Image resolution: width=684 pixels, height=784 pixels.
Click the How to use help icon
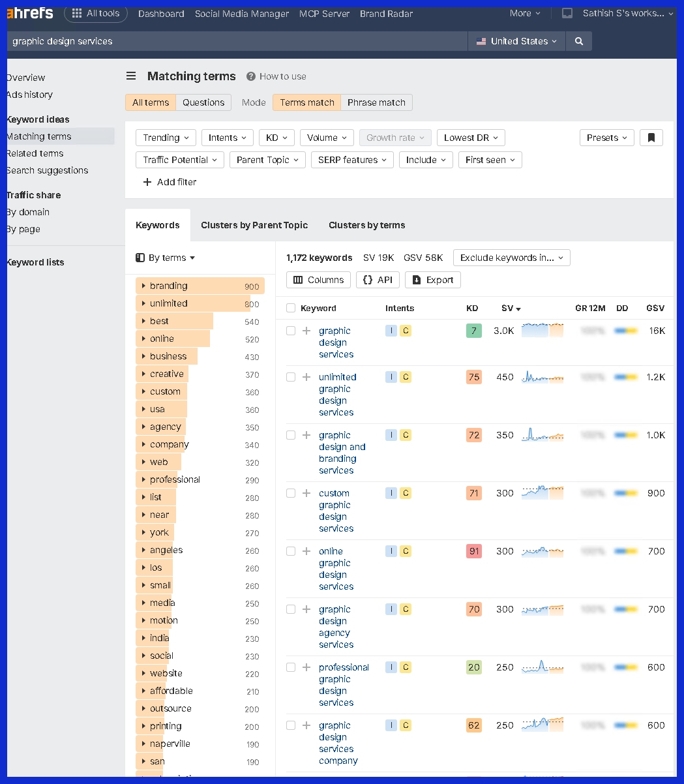pos(251,76)
